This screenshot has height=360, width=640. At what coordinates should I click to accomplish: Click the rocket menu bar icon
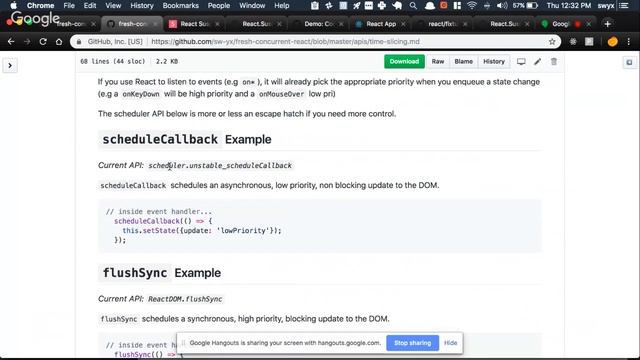(x=357, y=6)
